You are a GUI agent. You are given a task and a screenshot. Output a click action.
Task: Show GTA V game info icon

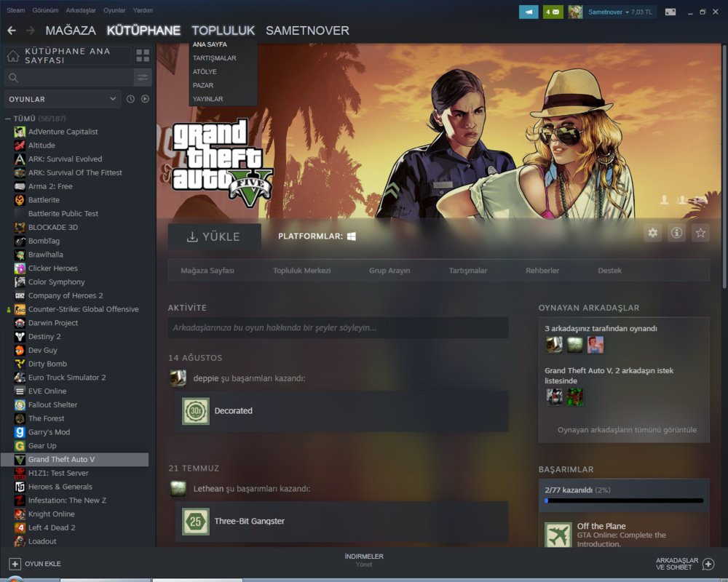click(676, 233)
